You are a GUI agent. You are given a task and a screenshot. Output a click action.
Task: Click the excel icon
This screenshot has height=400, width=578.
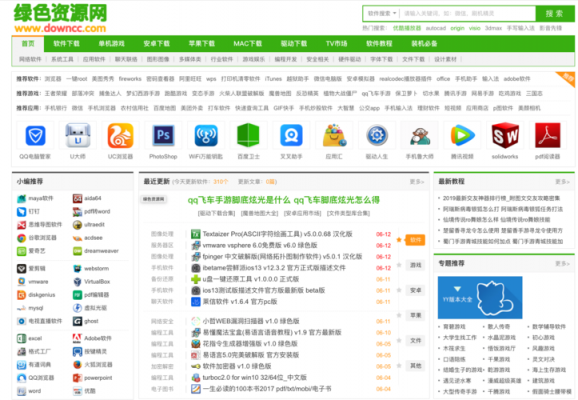(21, 338)
